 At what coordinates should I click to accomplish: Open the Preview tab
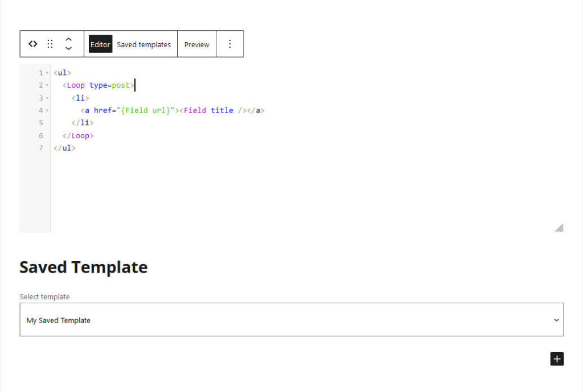click(196, 44)
